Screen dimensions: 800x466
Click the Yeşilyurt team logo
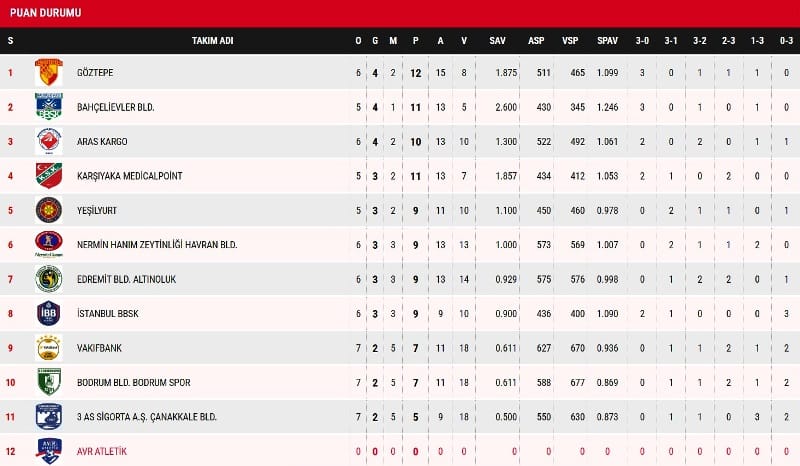(x=48, y=210)
